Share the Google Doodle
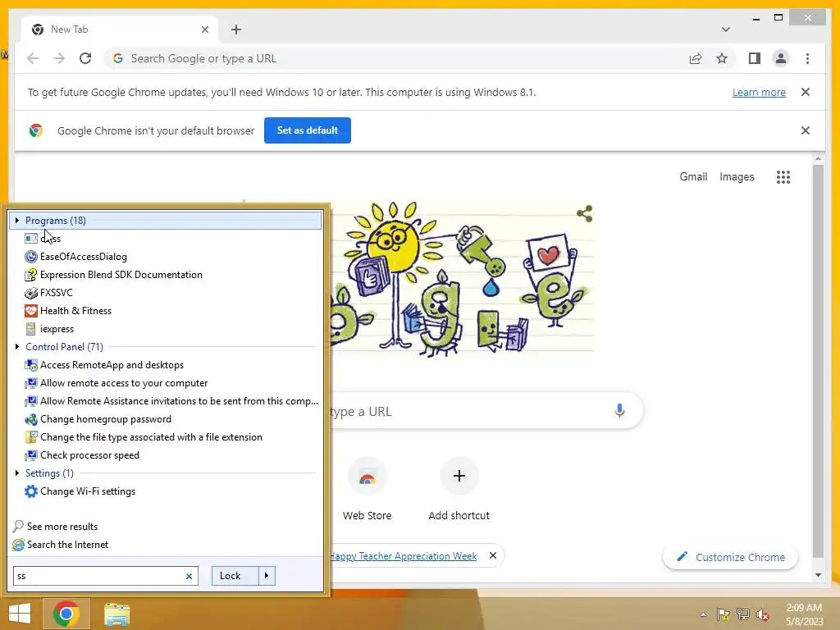This screenshot has width=840, height=630. pos(584,213)
